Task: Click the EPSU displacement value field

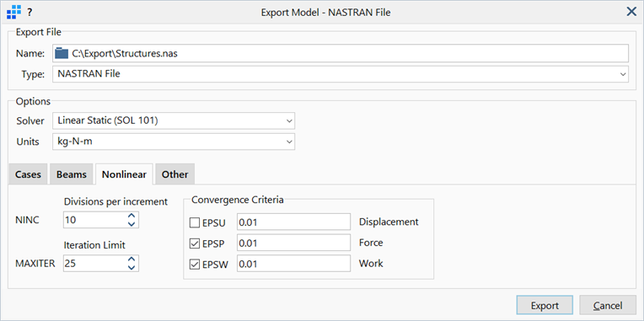Action: [x=293, y=223]
